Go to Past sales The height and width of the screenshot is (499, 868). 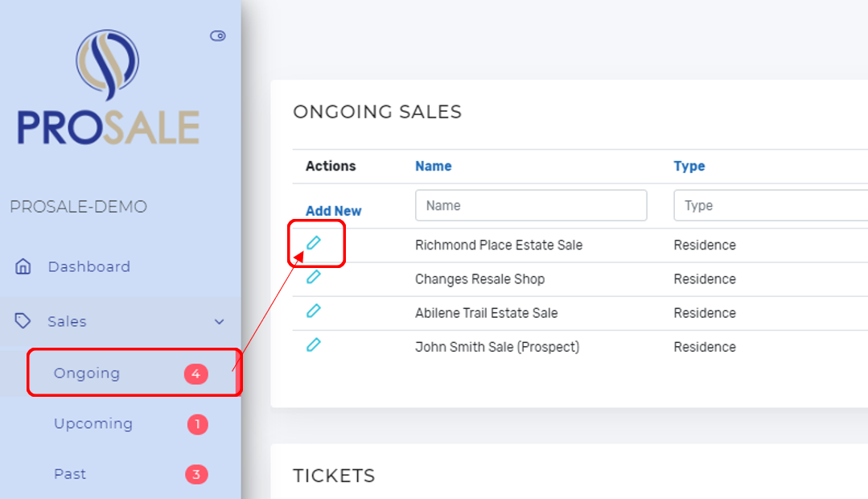click(x=70, y=474)
